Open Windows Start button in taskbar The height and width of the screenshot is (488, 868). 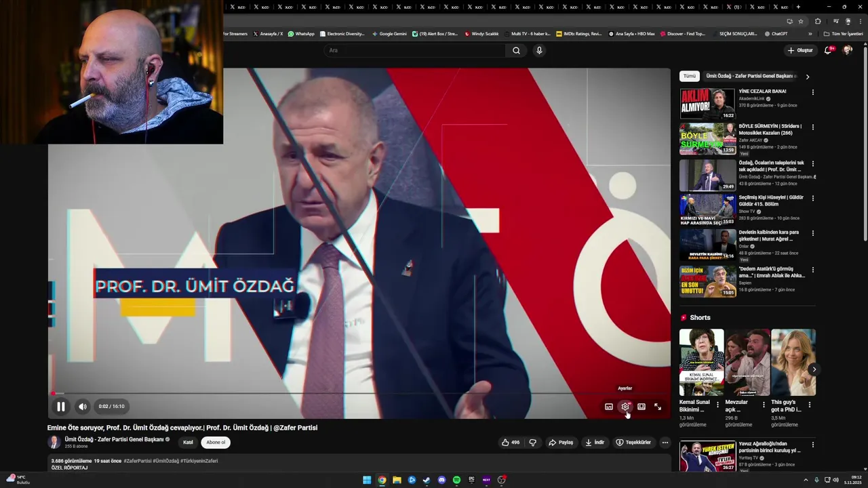coord(367,480)
